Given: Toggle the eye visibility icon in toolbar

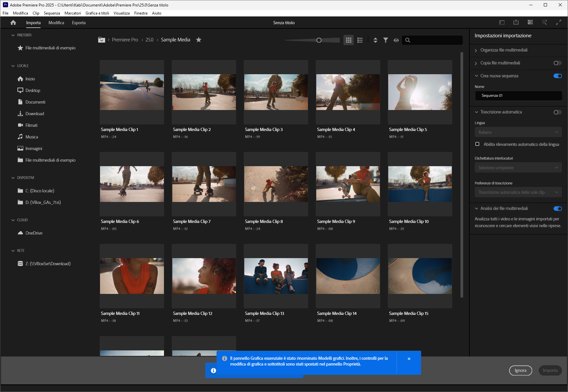Looking at the screenshot, I should tap(396, 40).
